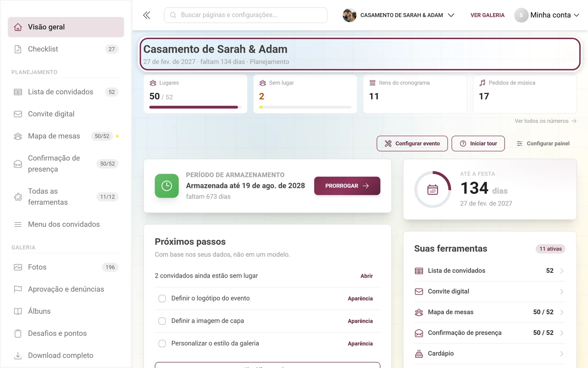
Task: Click Ver todos os números link
Action: coord(546,121)
